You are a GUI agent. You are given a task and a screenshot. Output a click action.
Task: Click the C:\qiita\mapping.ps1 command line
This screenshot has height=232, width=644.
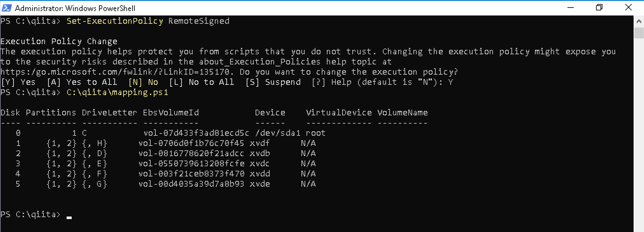click(x=117, y=92)
